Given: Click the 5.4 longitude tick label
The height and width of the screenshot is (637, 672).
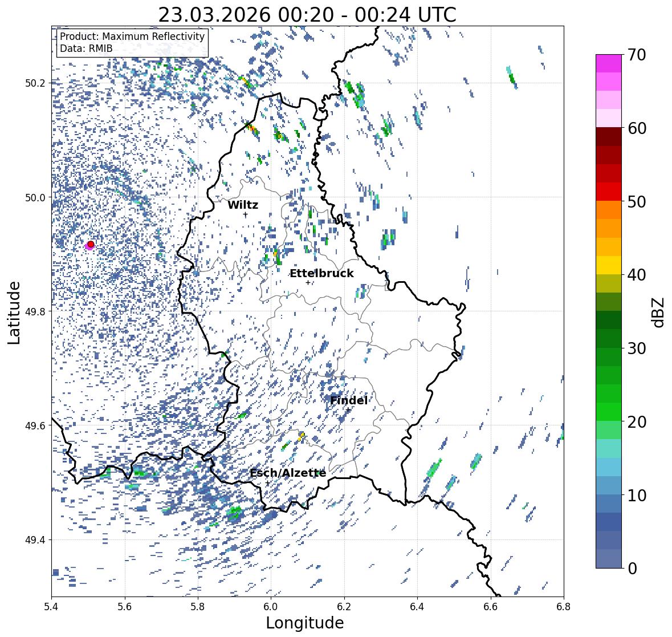Looking at the screenshot, I should pyautogui.click(x=51, y=606).
